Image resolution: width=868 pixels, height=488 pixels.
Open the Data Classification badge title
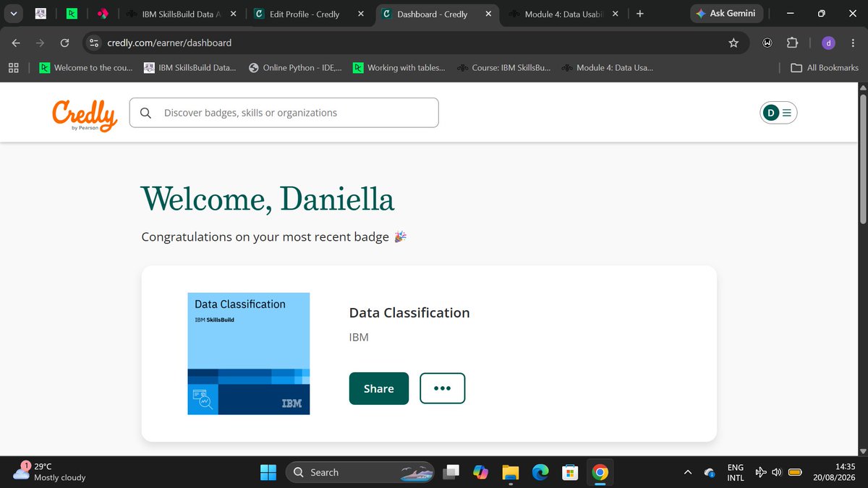[x=409, y=312]
